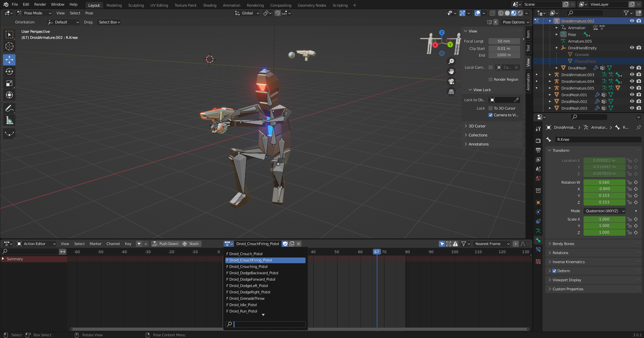Open the Quaternion rotation Mode dropdown

[604, 211]
